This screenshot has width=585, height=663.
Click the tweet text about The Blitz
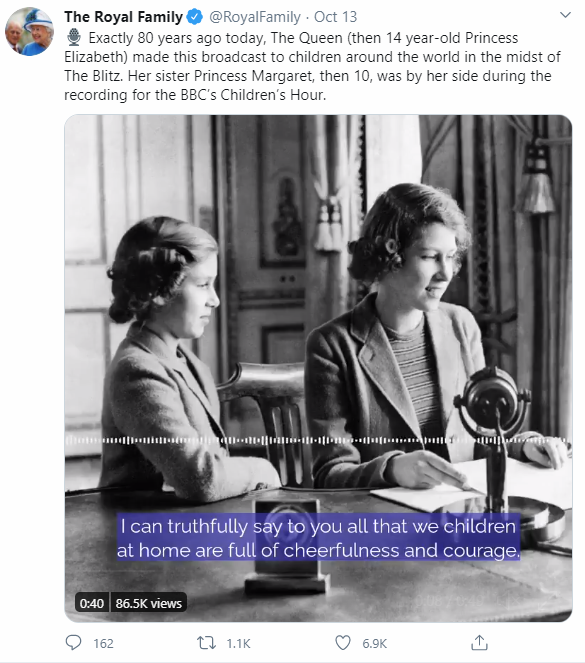(313, 66)
